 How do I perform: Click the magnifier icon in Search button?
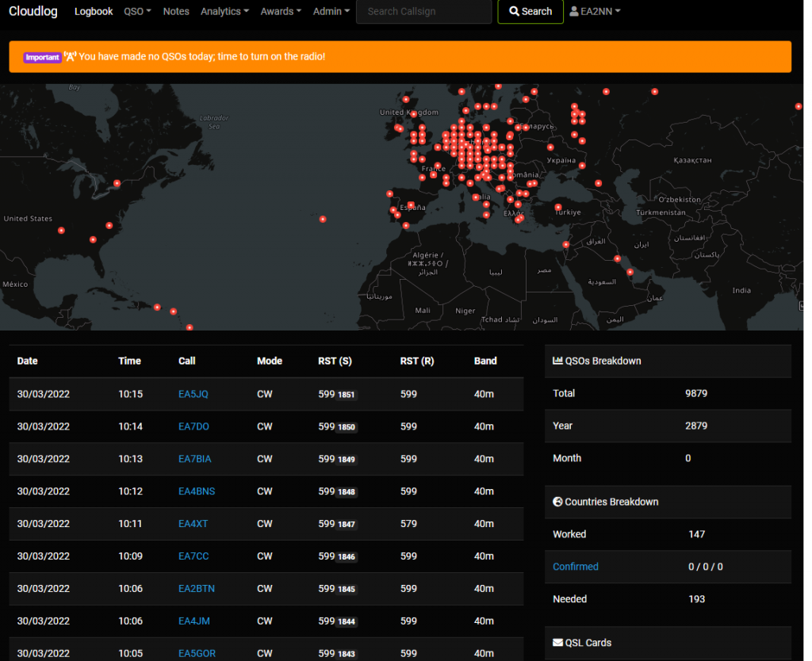pos(514,12)
